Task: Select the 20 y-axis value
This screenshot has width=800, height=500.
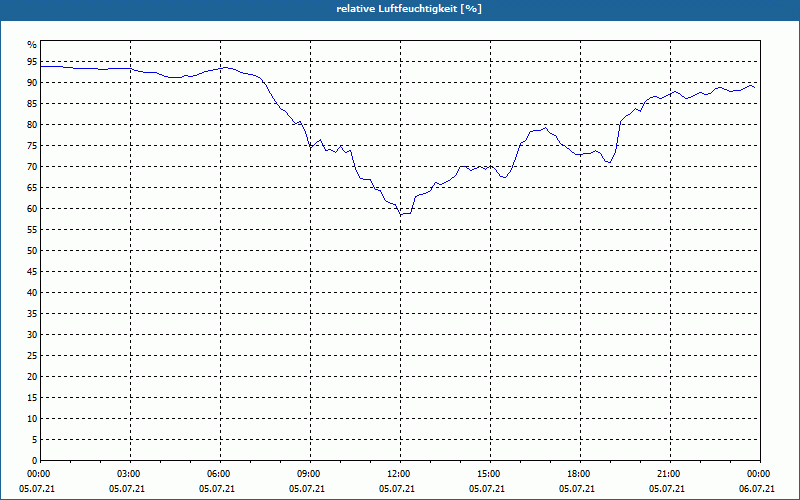Action: (x=32, y=377)
